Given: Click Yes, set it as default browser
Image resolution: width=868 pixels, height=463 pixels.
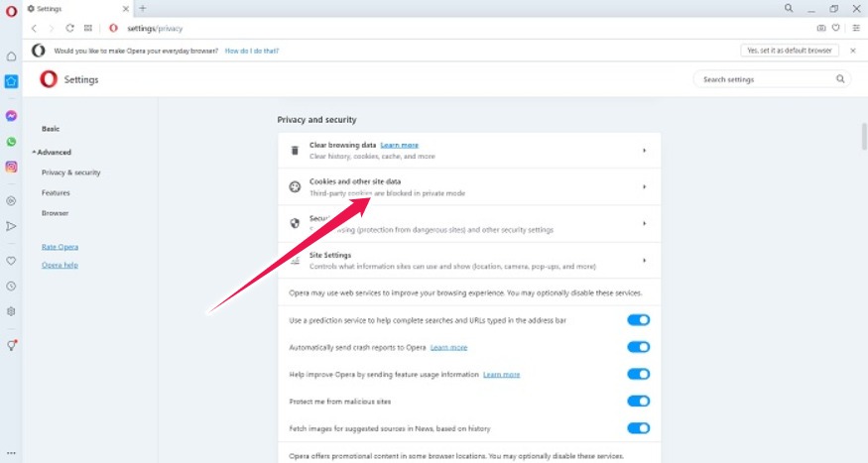Looking at the screenshot, I should [790, 51].
